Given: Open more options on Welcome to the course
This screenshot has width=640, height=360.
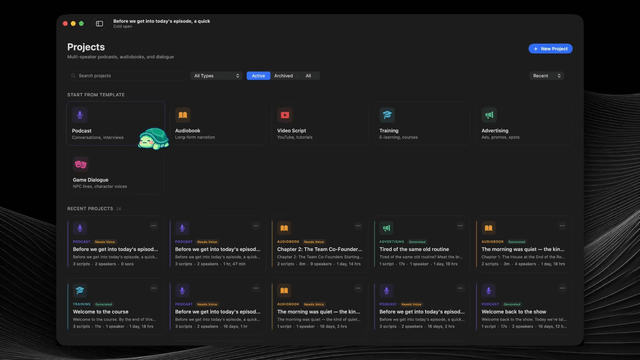Looking at the screenshot, I should pos(154,288).
